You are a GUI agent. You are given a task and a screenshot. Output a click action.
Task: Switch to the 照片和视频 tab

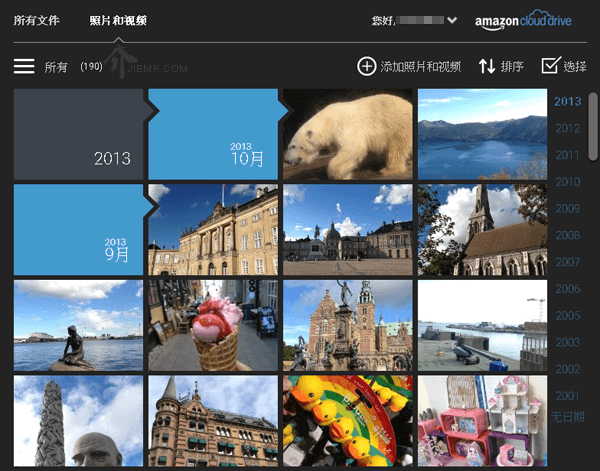tap(118, 20)
